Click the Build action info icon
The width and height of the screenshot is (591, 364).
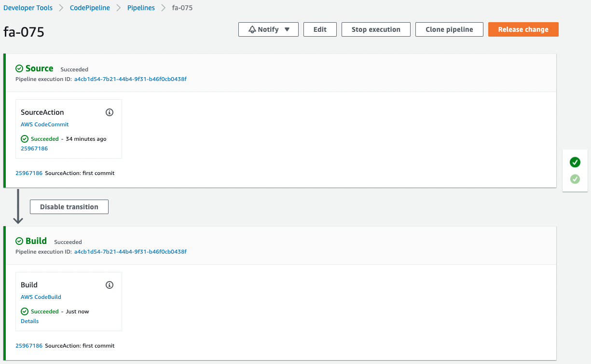pos(110,285)
